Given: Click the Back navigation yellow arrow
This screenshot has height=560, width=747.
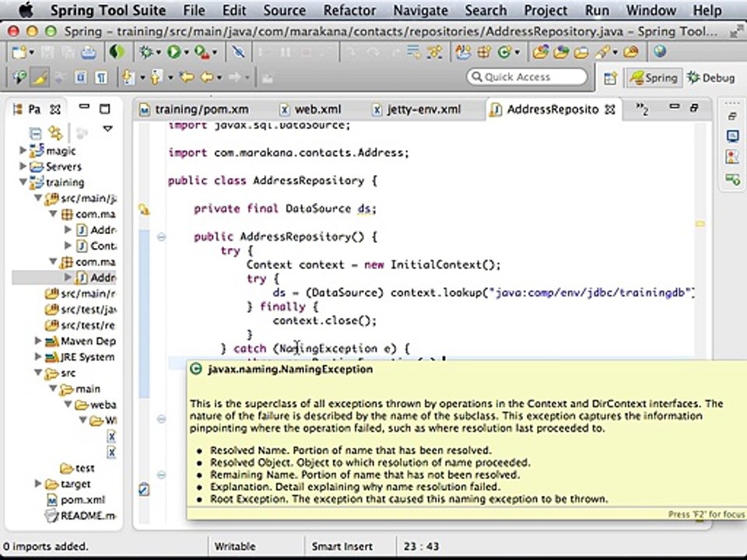Looking at the screenshot, I should (x=207, y=77).
